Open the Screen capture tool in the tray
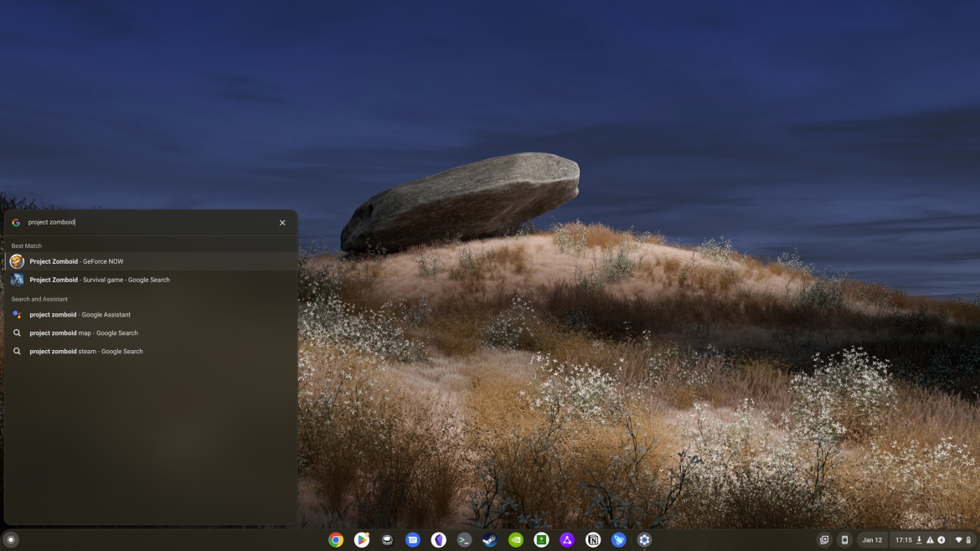The width and height of the screenshot is (980, 551). tap(825, 540)
